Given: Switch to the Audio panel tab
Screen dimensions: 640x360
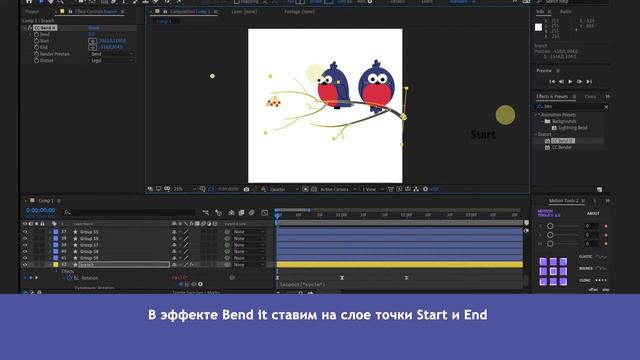Looking at the screenshot, I should click(565, 12).
